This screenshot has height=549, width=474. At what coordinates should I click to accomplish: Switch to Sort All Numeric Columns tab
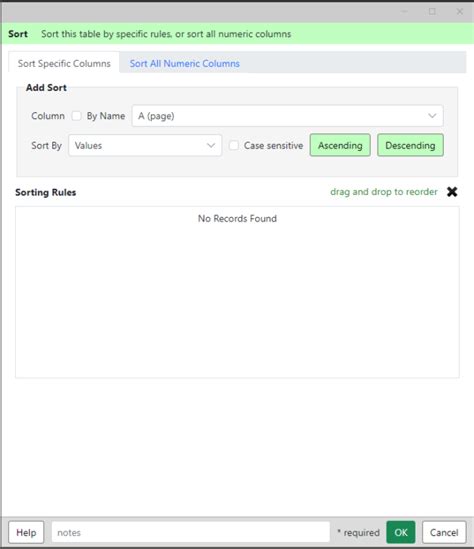pyautogui.click(x=184, y=63)
